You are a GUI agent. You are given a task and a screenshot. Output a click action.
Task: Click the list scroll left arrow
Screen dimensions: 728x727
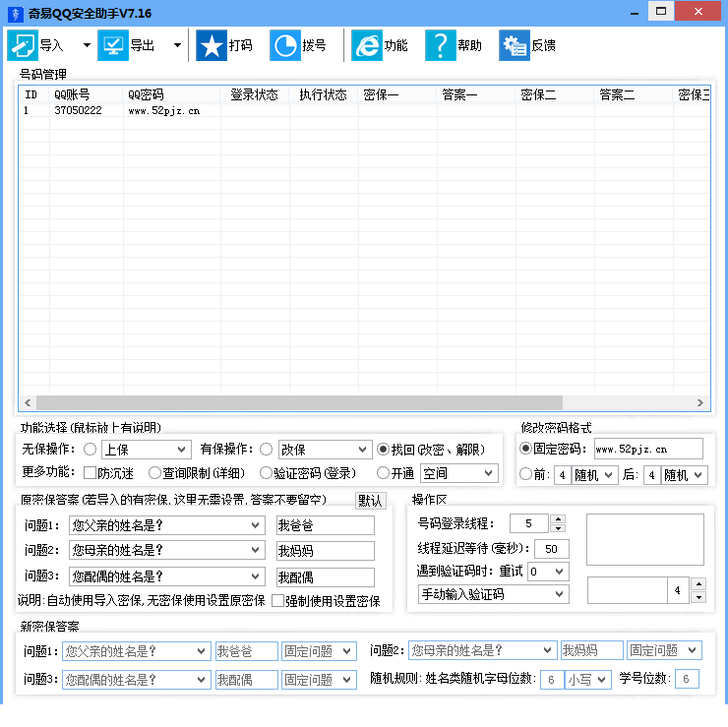click(x=28, y=402)
